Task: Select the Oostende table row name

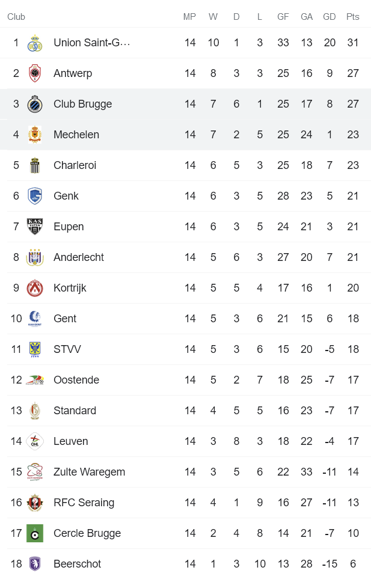Action: coord(76,380)
